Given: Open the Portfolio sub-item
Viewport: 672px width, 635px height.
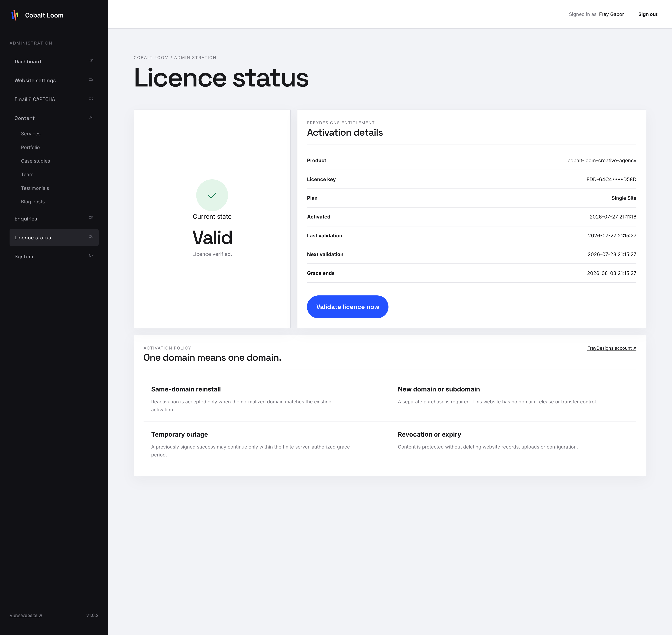Looking at the screenshot, I should click(30, 148).
